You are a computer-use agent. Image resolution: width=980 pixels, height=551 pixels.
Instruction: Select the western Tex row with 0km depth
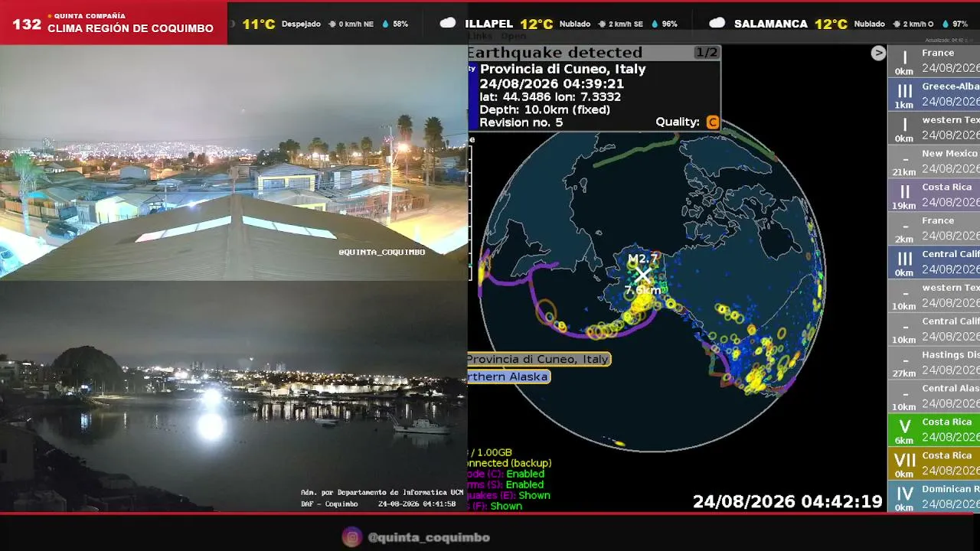[934, 129]
